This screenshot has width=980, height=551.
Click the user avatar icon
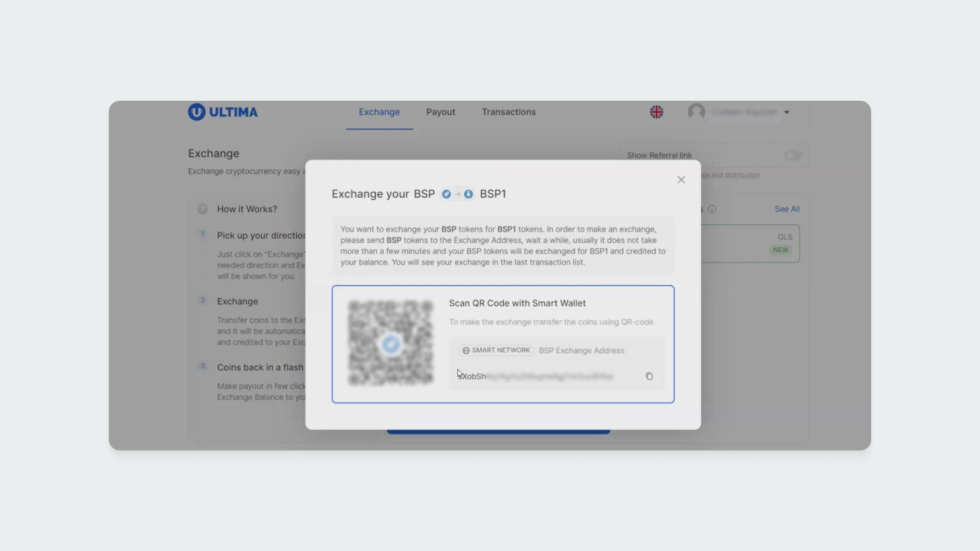(696, 112)
